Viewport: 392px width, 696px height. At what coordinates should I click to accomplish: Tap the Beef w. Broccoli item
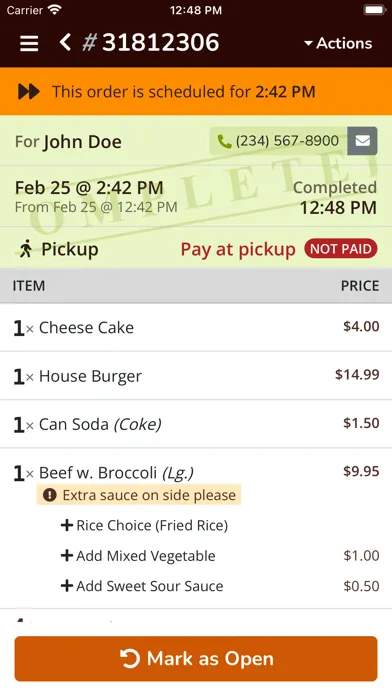click(x=116, y=473)
